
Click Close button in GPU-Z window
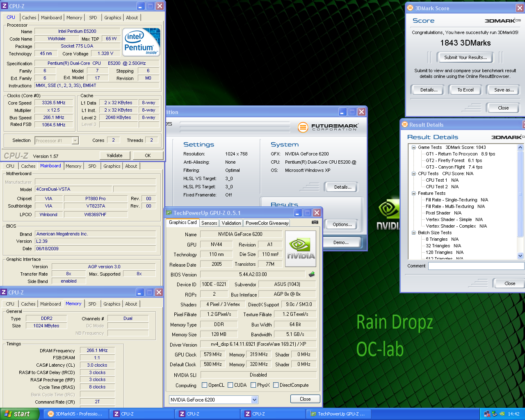pyautogui.click(x=305, y=399)
